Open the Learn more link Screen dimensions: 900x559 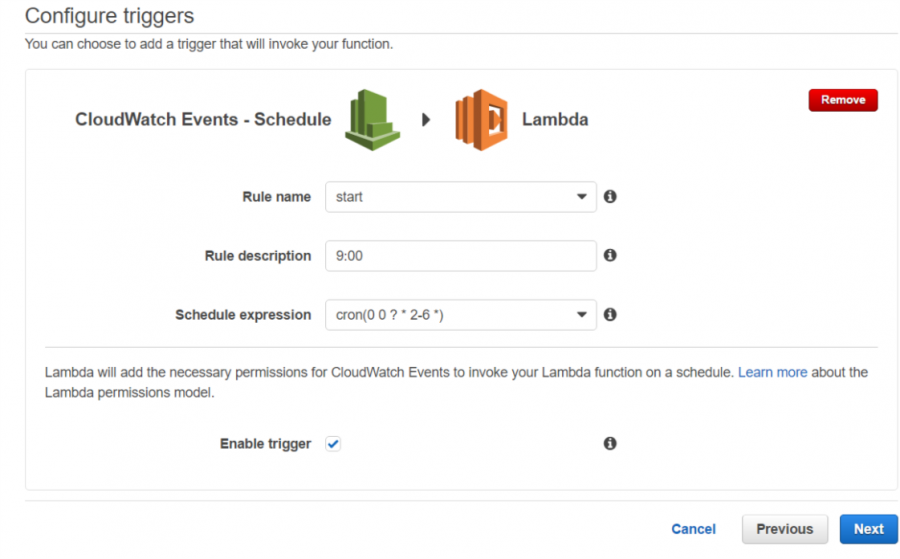click(x=773, y=372)
